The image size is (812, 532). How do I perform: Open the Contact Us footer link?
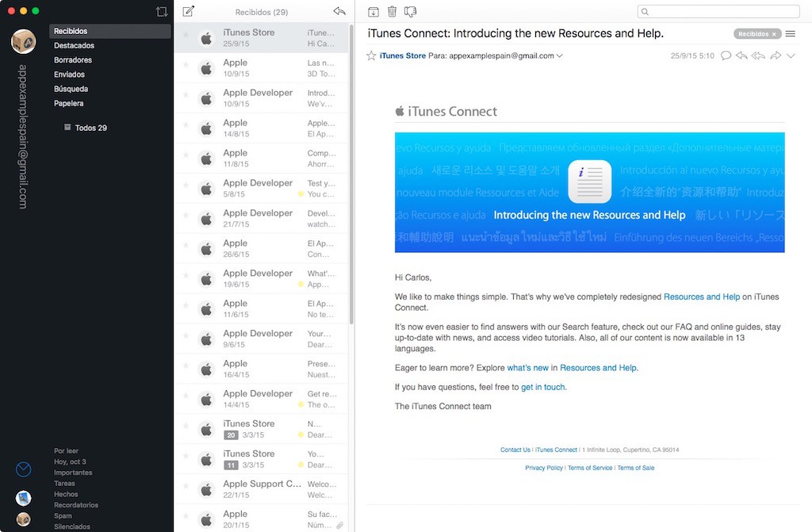pos(515,450)
